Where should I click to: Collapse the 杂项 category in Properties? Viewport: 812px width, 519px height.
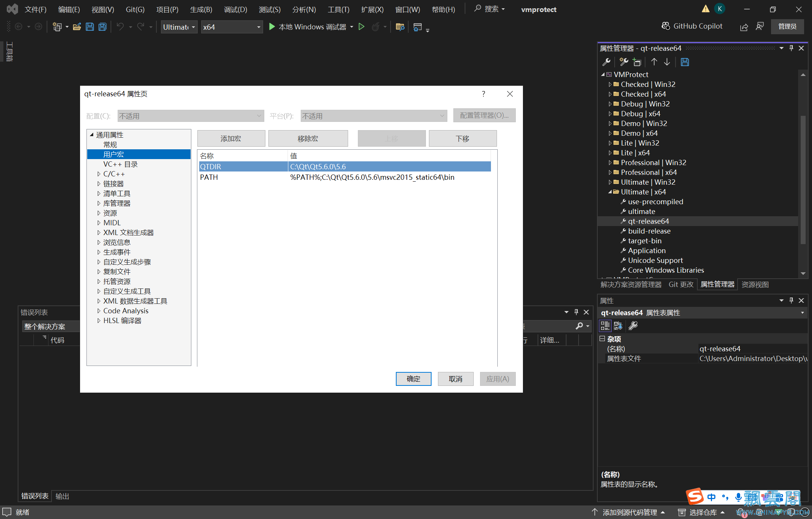pyautogui.click(x=602, y=338)
